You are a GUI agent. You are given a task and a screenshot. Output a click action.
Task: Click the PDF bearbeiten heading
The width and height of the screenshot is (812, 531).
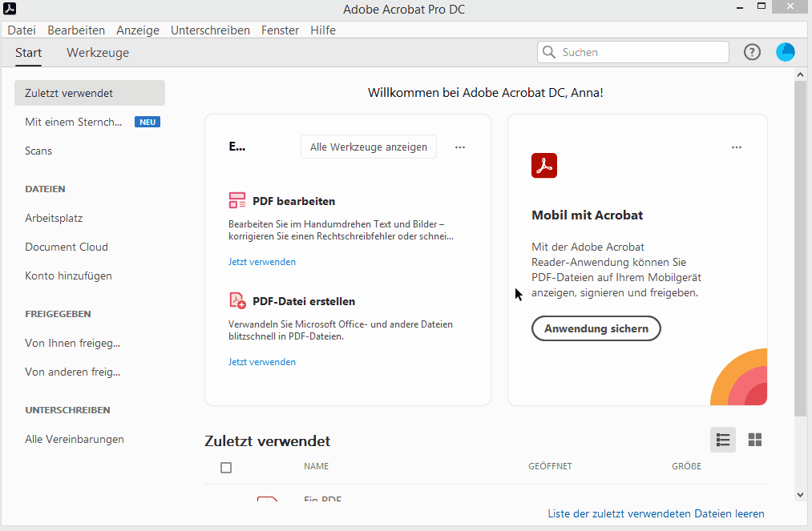point(293,201)
